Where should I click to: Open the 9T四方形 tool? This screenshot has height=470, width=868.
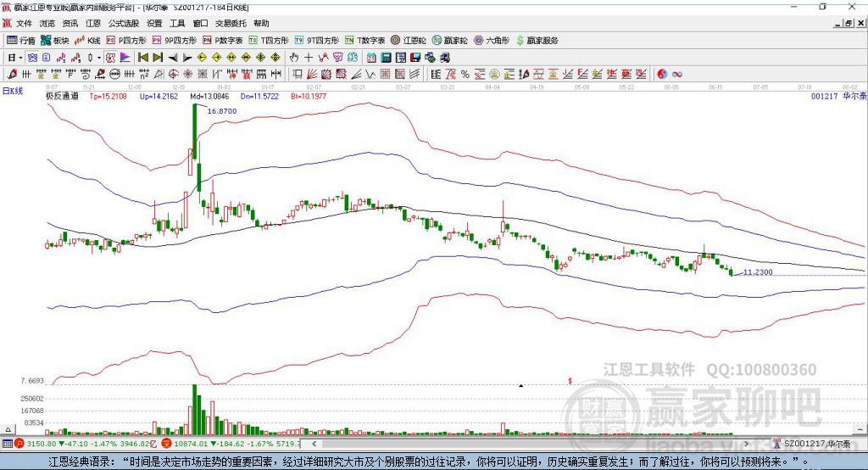317,41
